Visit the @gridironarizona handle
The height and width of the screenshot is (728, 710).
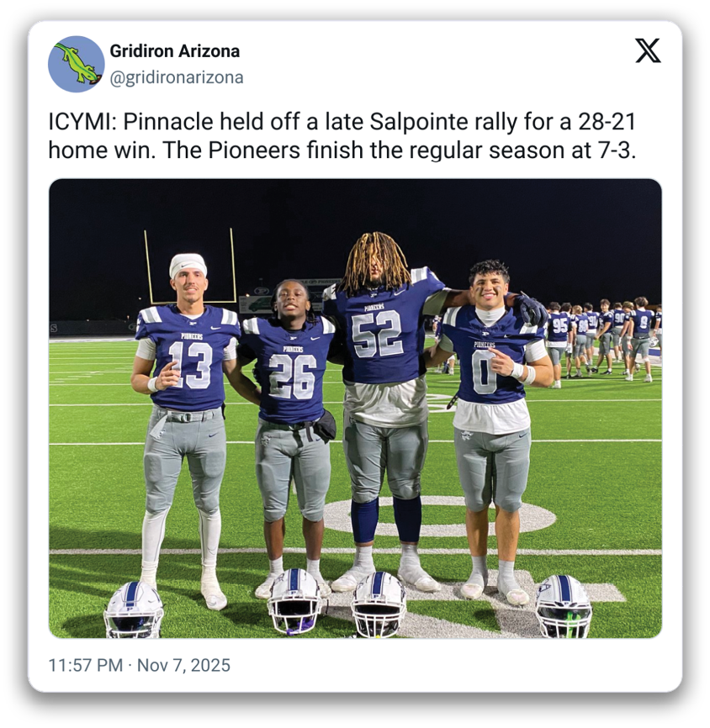(177, 77)
